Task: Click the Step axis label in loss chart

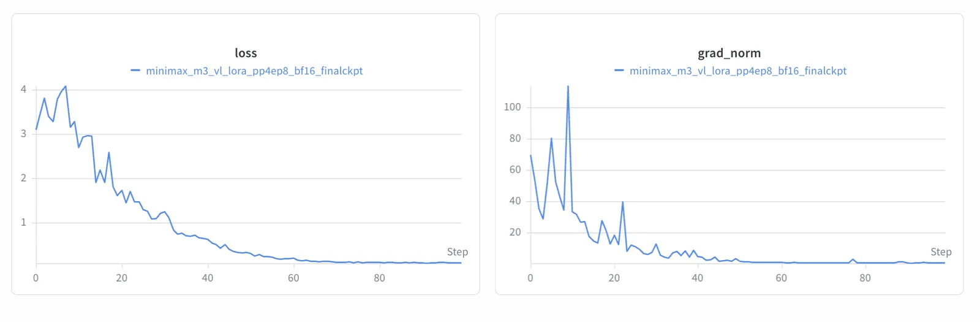Action: [x=457, y=252]
